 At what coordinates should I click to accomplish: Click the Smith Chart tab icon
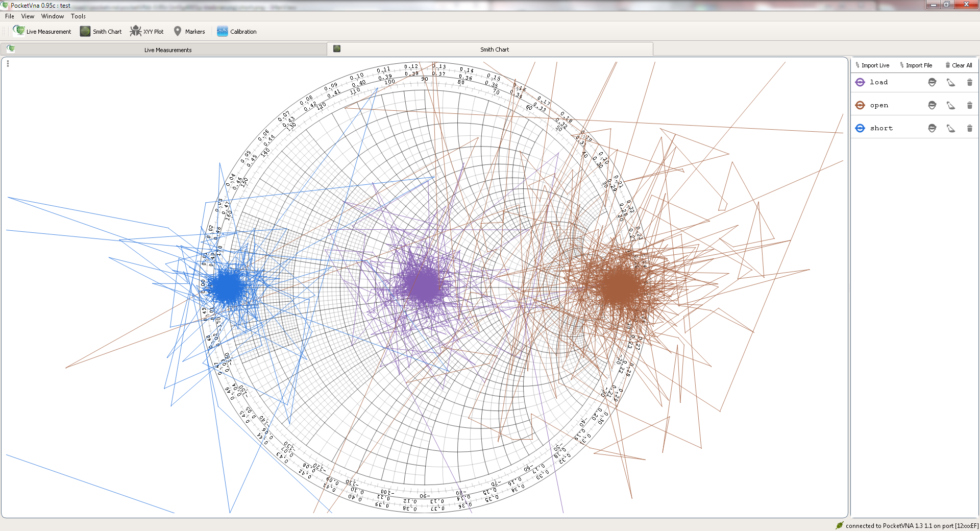click(337, 49)
